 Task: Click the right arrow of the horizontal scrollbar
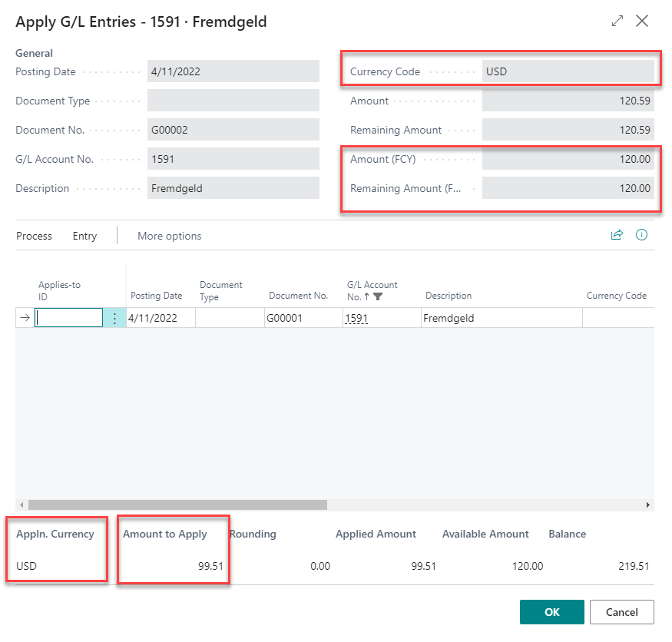(648, 505)
